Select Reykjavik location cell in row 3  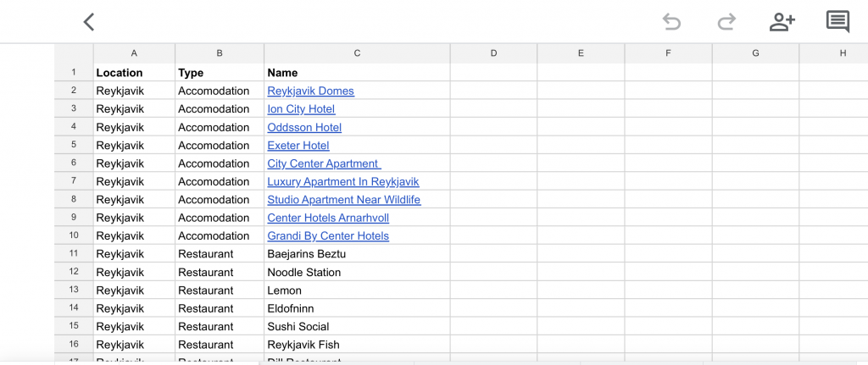(134, 109)
